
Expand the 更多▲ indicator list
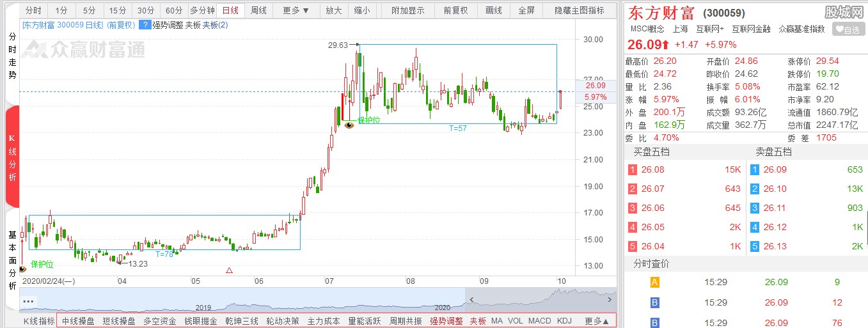click(597, 321)
